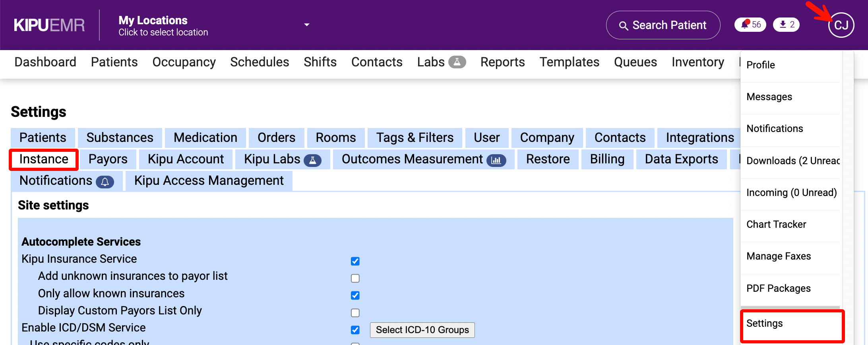Click the bell icon on Notifications tab
Screen dimensions: 868x345
pyautogui.click(x=105, y=182)
